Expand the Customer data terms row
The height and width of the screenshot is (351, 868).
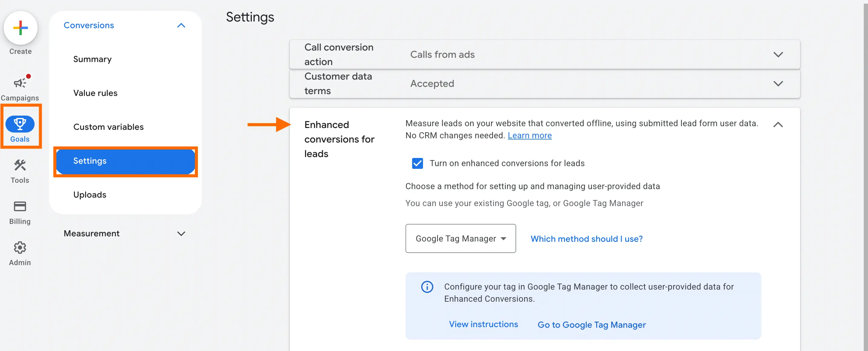[x=778, y=84]
